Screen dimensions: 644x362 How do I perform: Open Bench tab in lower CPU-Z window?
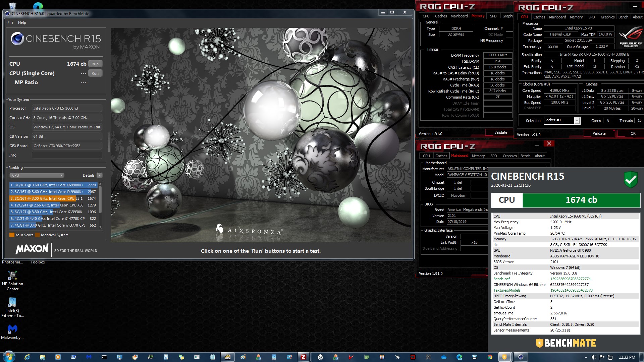[525, 156]
